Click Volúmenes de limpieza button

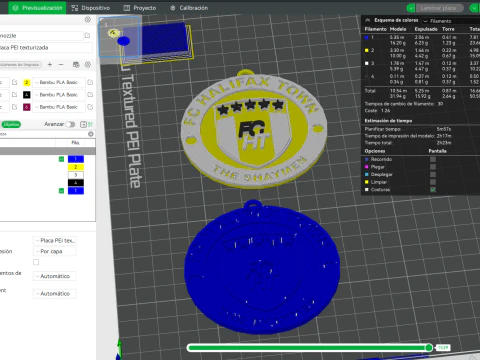[20, 64]
